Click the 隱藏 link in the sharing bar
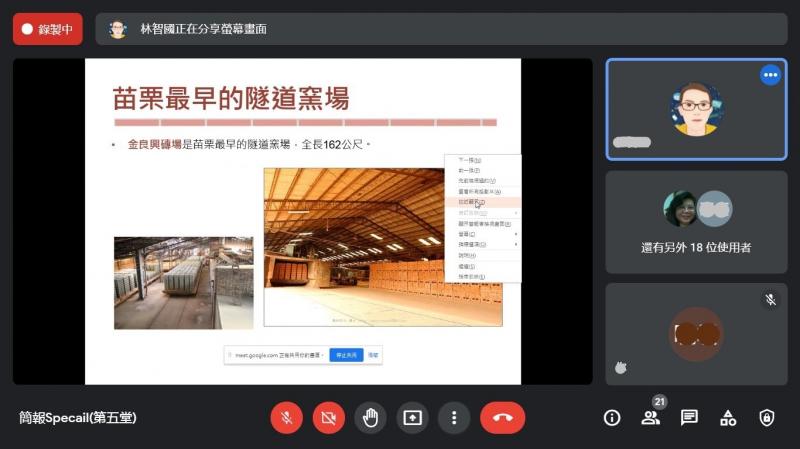This screenshot has width=800, height=449. [373, 355]
